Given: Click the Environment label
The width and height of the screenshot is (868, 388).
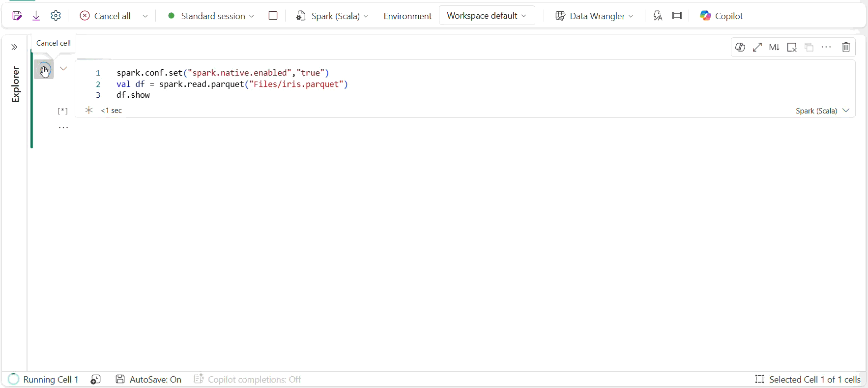Looking at the screenshot, I should point(407,16).
